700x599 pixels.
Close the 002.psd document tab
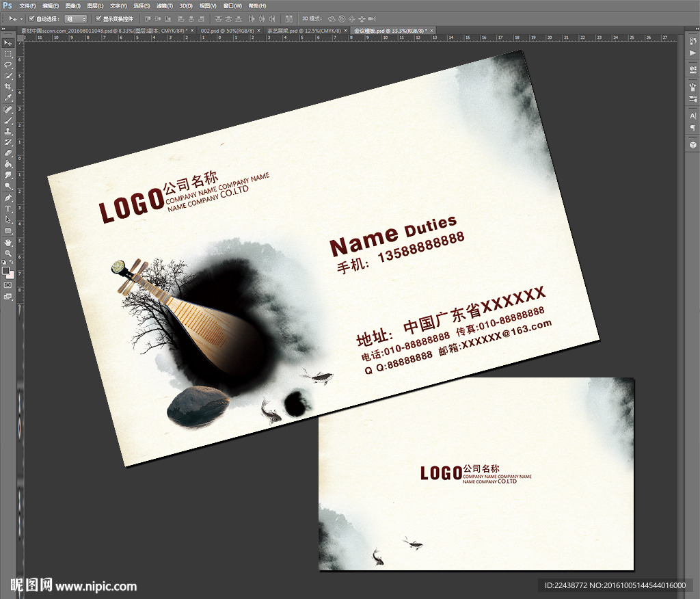259,31
